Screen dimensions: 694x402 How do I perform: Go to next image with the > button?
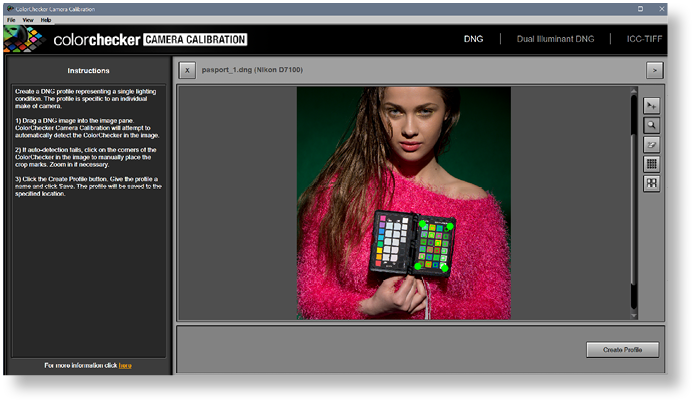point(655,70)
